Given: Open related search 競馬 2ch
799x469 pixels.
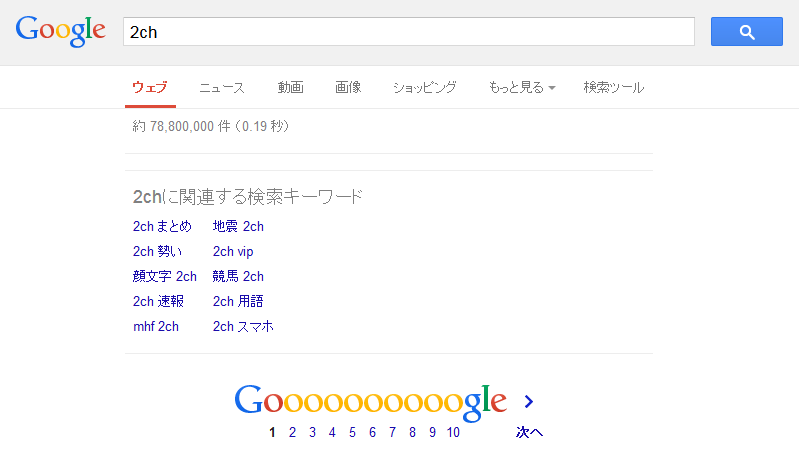Looking at the screenshot, I should pos(238,276).
